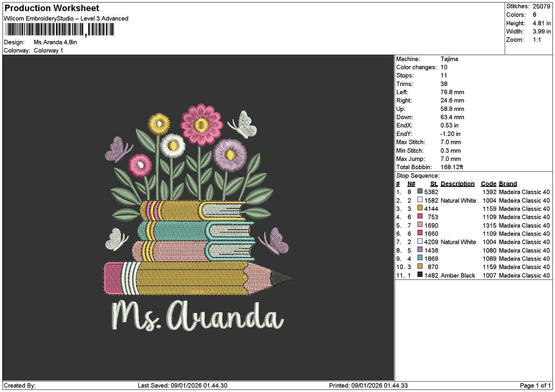Click the Natural White swatch in stop 2
The height and width of the screenshot is (392, 555).
420,200
